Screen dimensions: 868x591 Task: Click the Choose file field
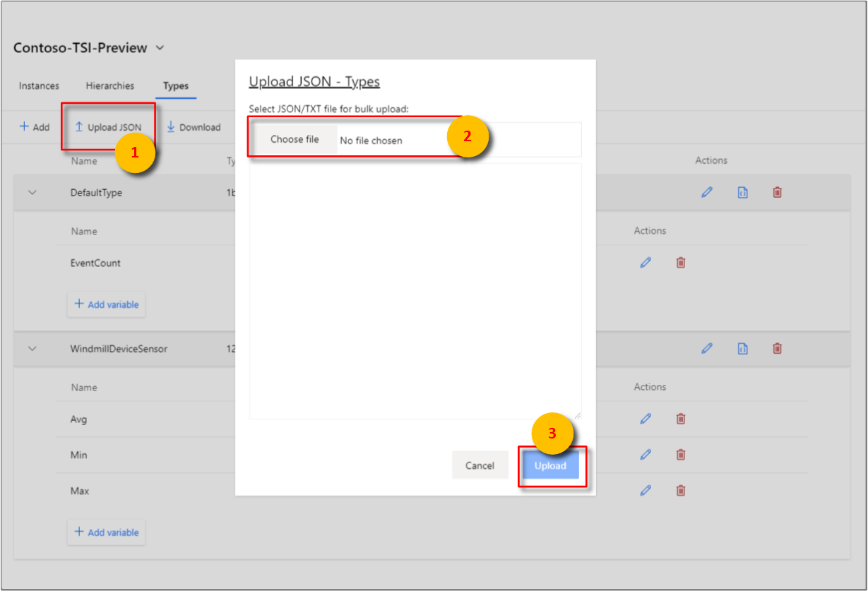click(295, 139)
